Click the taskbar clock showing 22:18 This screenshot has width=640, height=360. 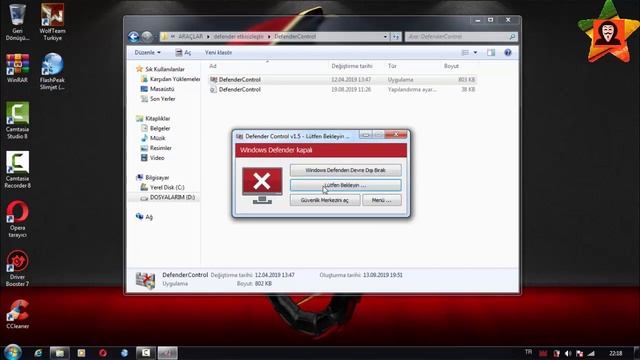click(x=616, y=353)
